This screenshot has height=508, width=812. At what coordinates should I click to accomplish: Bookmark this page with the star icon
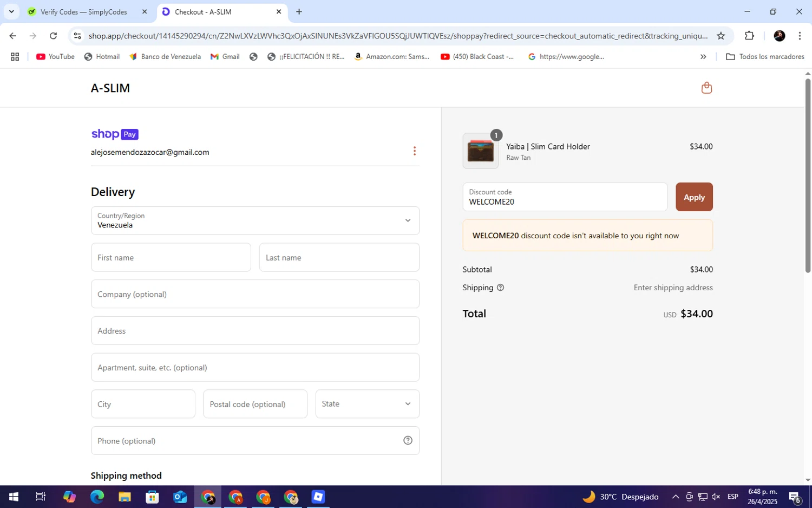click(721, 36)
